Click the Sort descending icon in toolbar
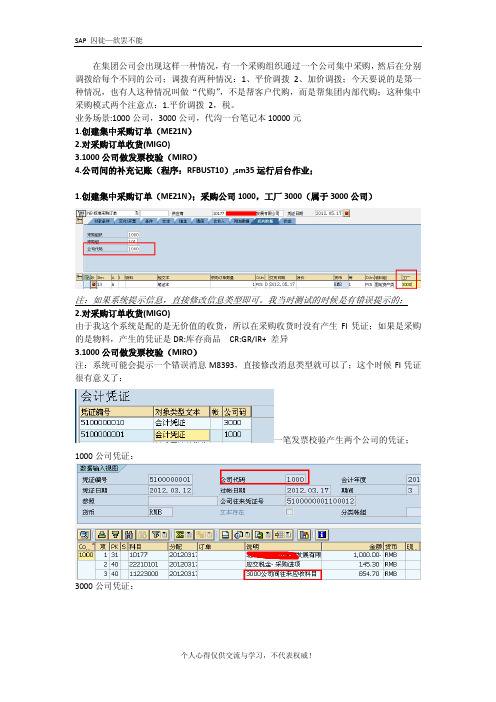The height and width of the screenshot is (702, 496). [x=115, y=535]
